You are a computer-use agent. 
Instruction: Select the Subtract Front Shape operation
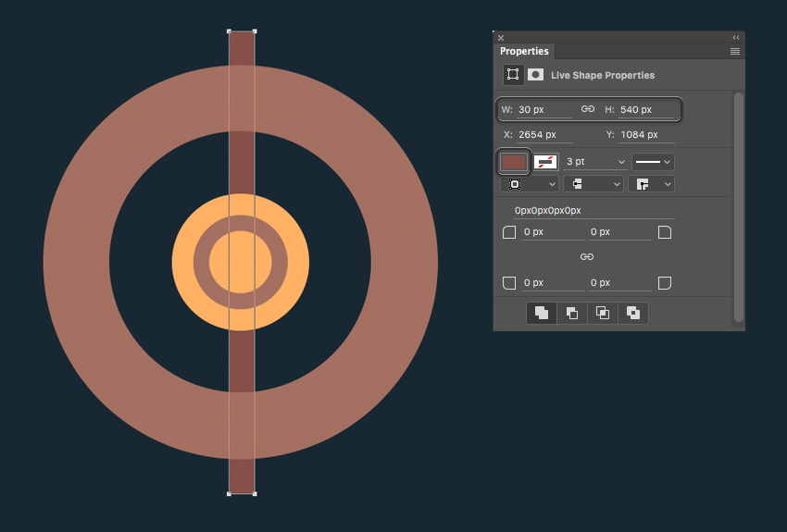coord(572,313)
